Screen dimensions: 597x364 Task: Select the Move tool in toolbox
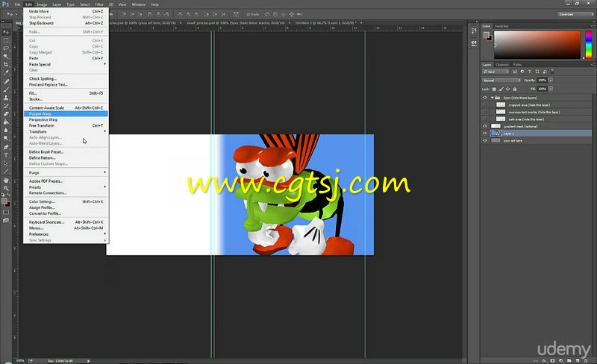coord(6,32)
